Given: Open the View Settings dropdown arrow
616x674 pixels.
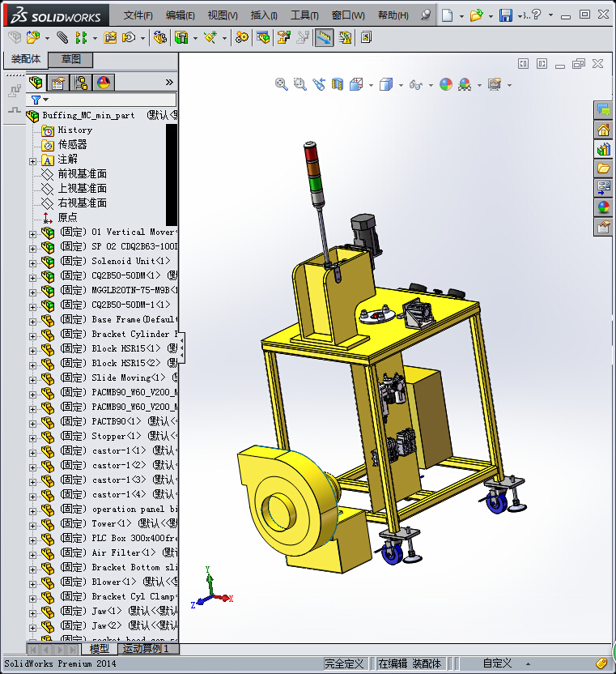Looking at the screenshot, I should (x=509, y=86).
